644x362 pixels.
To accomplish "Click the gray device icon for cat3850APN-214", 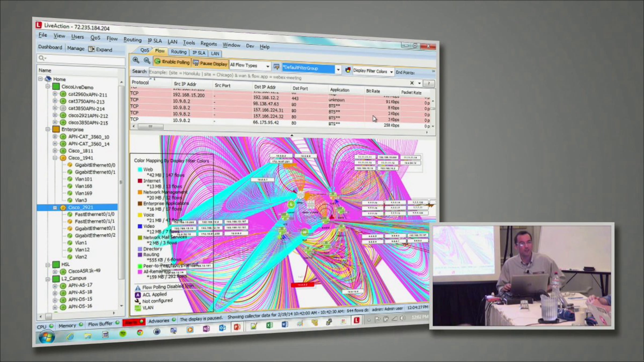I will (63, 108).
